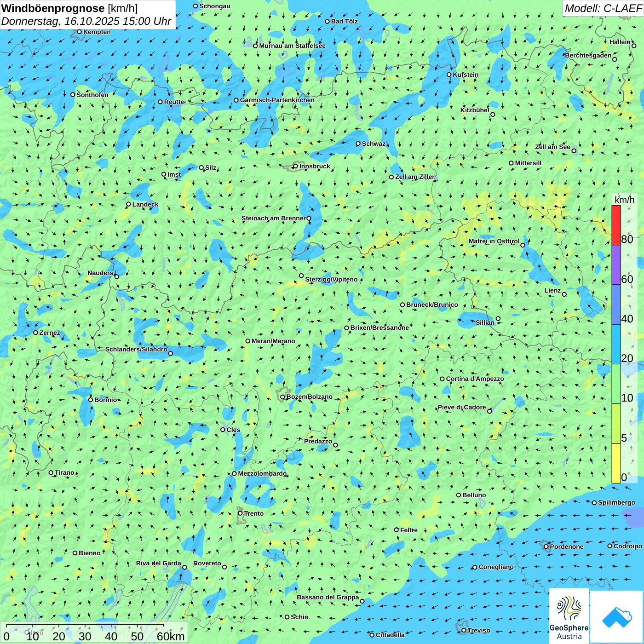644x644 pixels.
Task: Select the Zell am Ziller marker
Action: (x=391, y=177)
